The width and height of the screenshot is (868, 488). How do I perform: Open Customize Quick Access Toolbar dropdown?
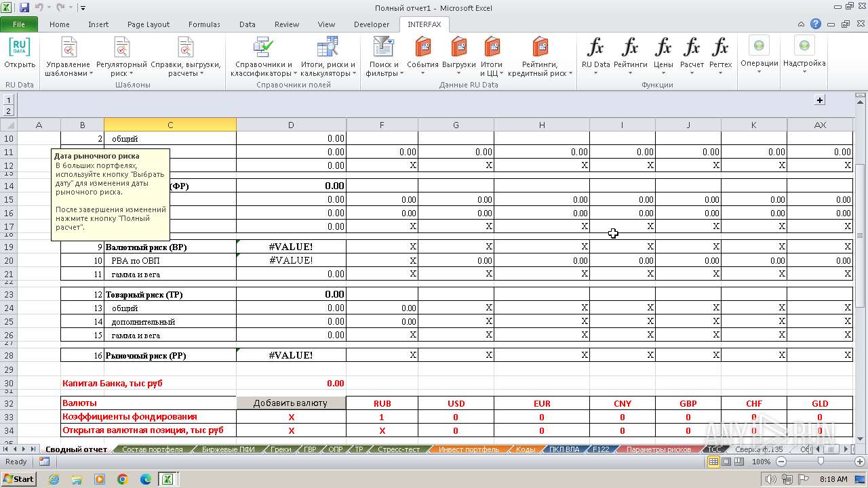click(x=83, y=8)
